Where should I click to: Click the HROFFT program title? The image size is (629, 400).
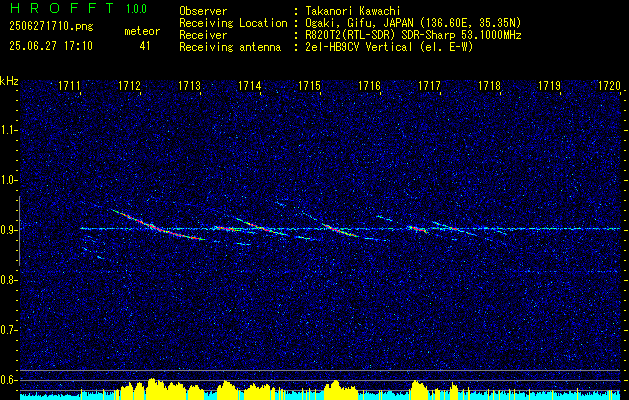tap(62, 8)
